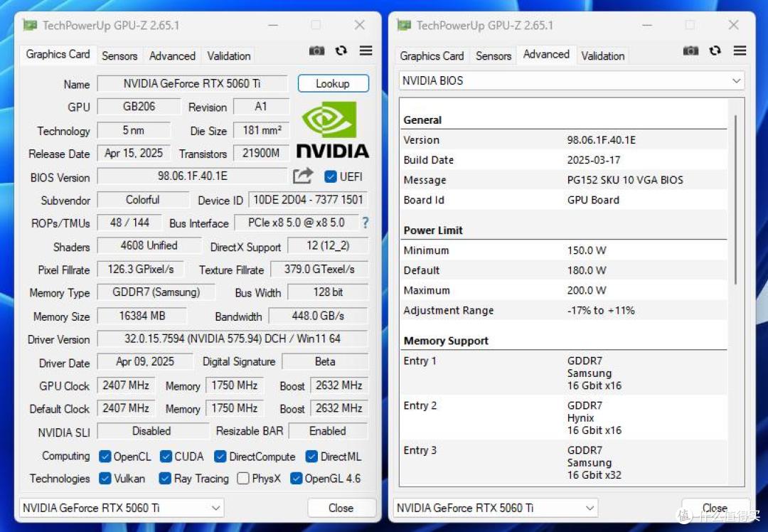768x532 pixels.
Task: Select Validation tab in right window
Action: [603, 56]
